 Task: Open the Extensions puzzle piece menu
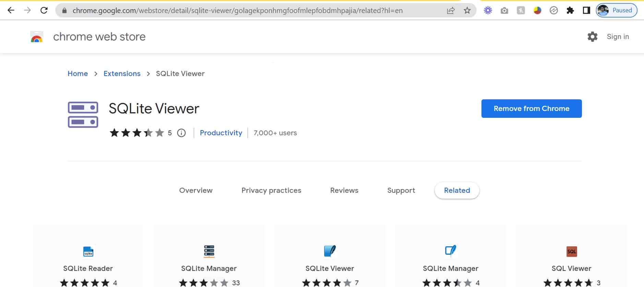pyautogui.click(x=570, y=11)
